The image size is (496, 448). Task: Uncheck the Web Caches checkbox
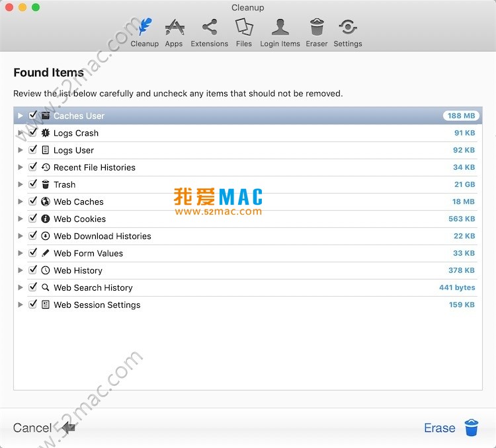33,201
